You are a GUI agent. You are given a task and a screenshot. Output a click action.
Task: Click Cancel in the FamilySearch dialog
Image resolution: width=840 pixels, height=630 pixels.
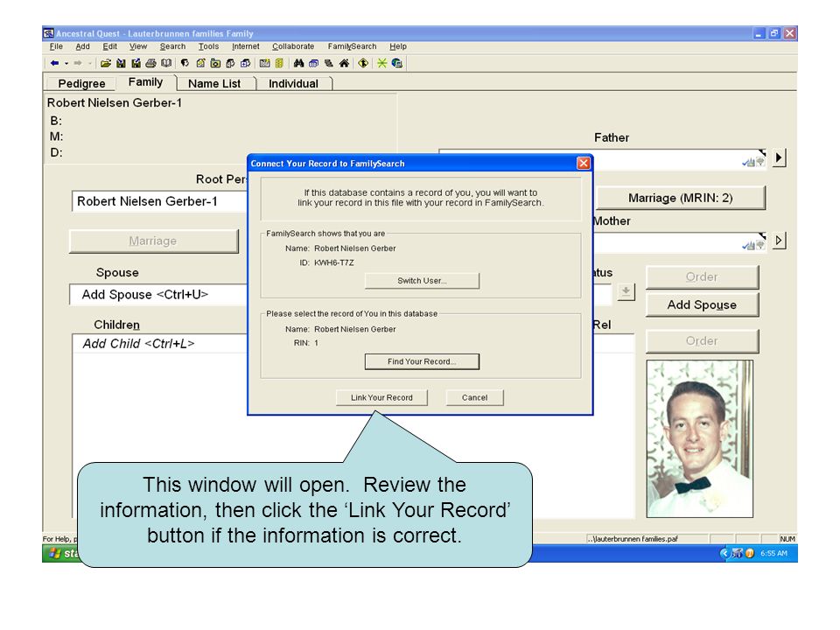tap(474, 397)
